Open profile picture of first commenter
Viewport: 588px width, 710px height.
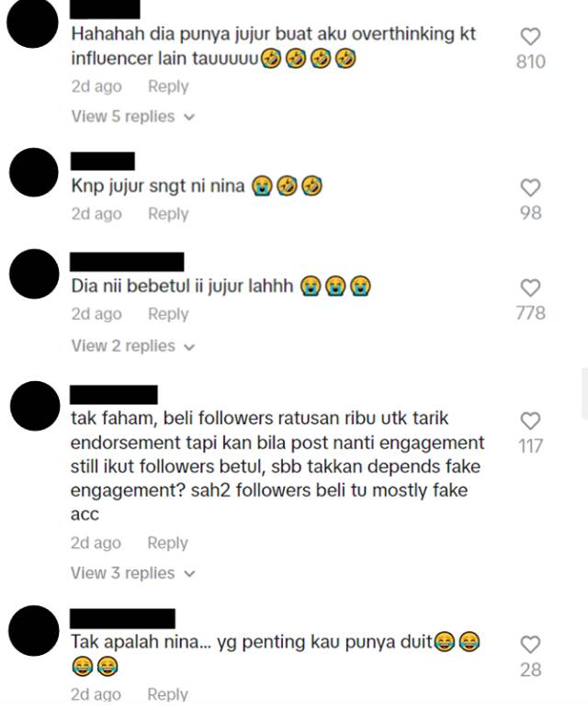33,23
